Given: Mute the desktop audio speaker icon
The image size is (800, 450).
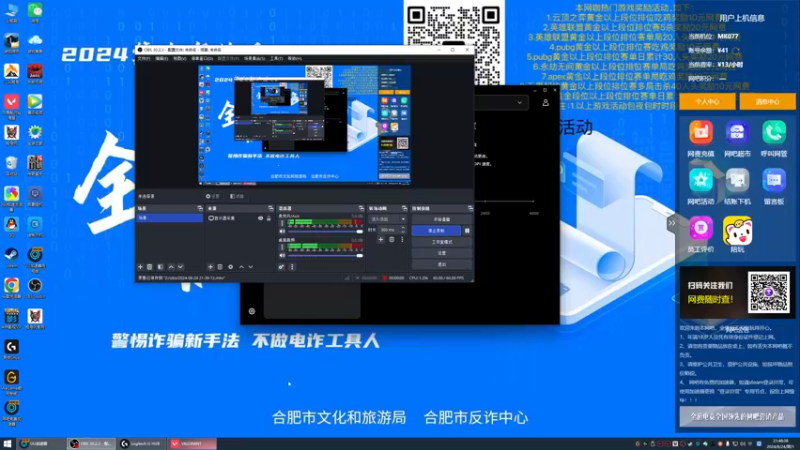Looking at the screenshot, I should click(x=282, y=255).
